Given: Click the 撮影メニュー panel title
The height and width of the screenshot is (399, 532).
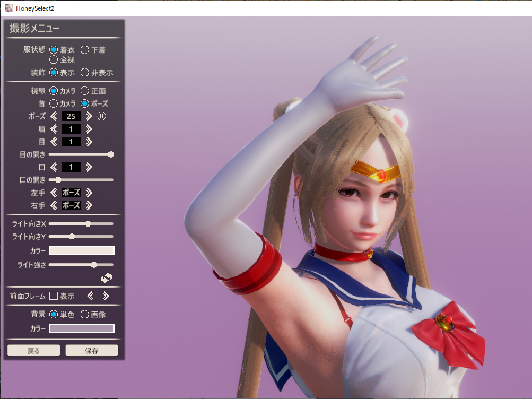Looking at the screenshot, I should (34, 28).
